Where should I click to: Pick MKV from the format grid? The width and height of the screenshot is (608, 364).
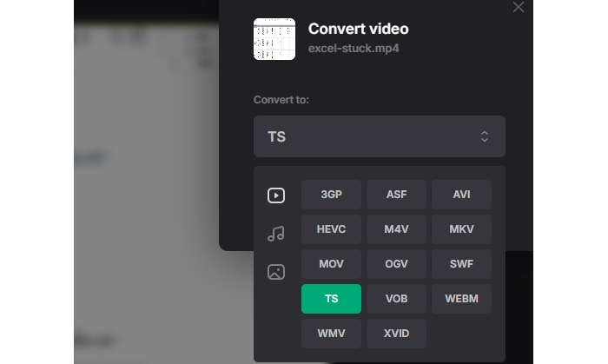461,229
